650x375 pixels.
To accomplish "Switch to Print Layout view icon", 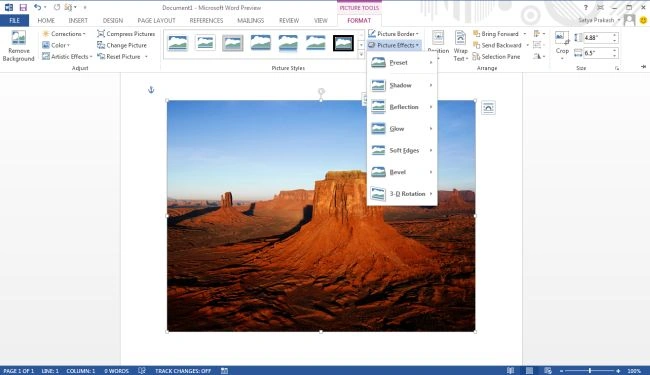I will coord(529,371).
